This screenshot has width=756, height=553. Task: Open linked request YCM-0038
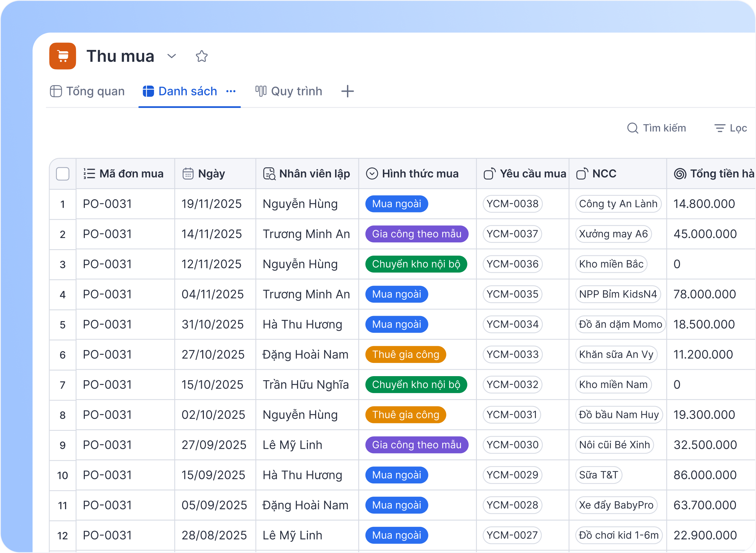pyautogui.click(x=512, y=204)
